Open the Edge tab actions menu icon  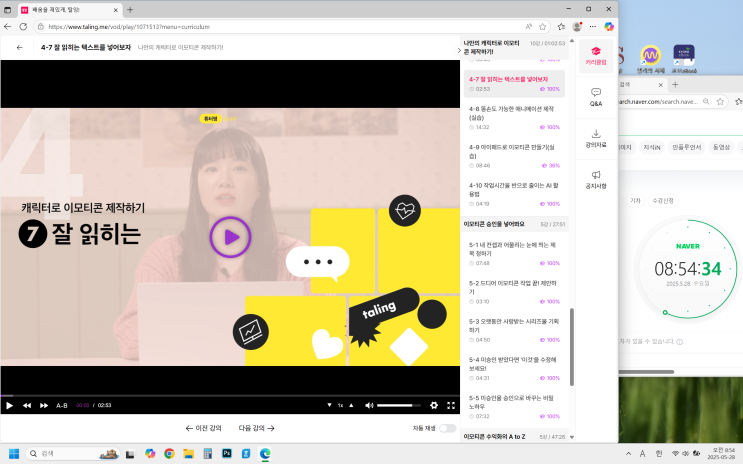pos(8,9)
